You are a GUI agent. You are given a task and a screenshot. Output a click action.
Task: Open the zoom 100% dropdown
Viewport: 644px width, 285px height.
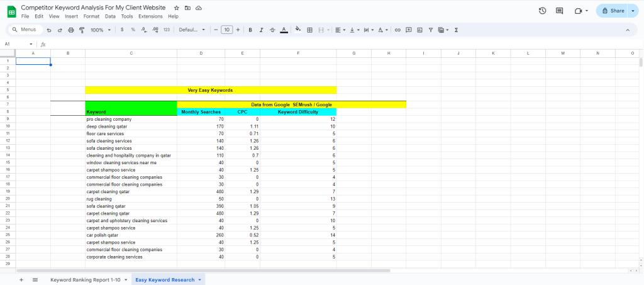click(100, 30)
